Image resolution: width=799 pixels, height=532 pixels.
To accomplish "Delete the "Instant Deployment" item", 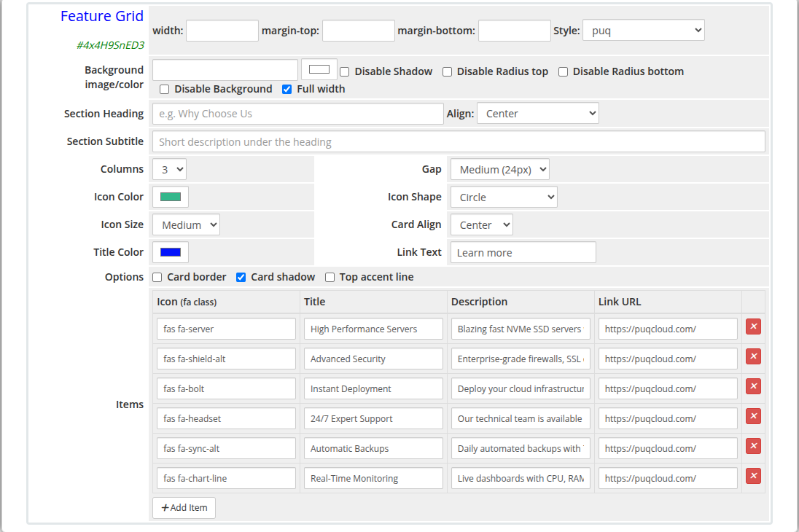I will (753, 386).
